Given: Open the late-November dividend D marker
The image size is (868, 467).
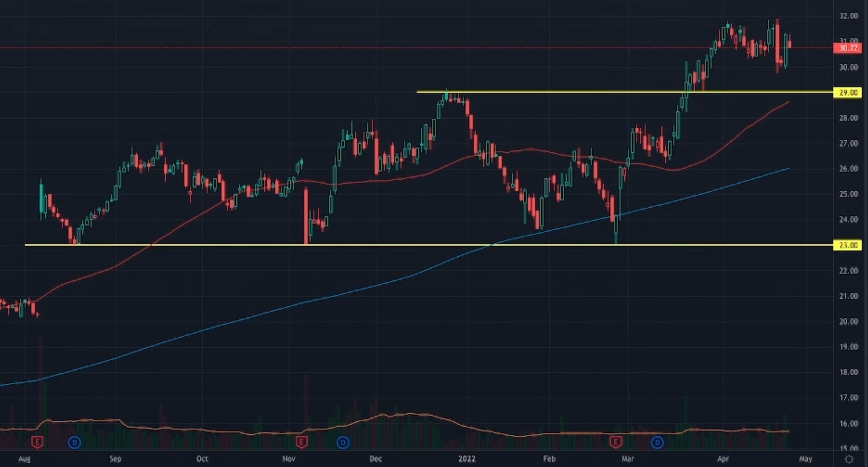Looking at the screenshot, I should tap(343, 442).
